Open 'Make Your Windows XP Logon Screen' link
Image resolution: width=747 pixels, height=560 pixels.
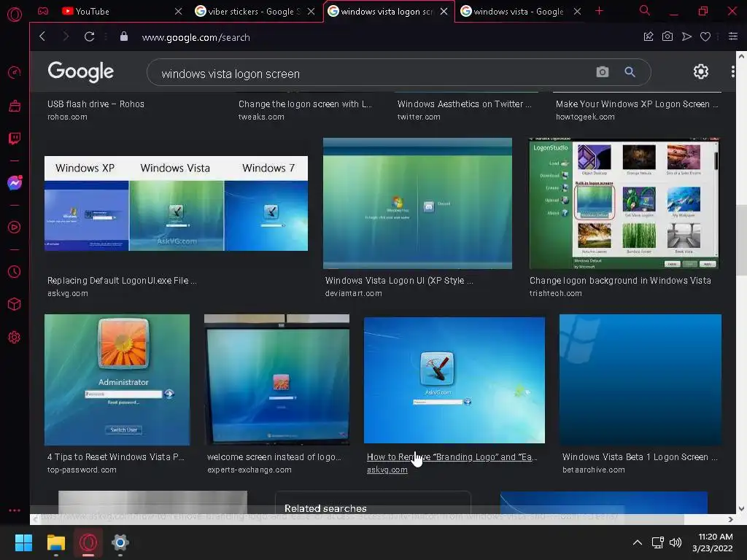(x=636, y=104)
